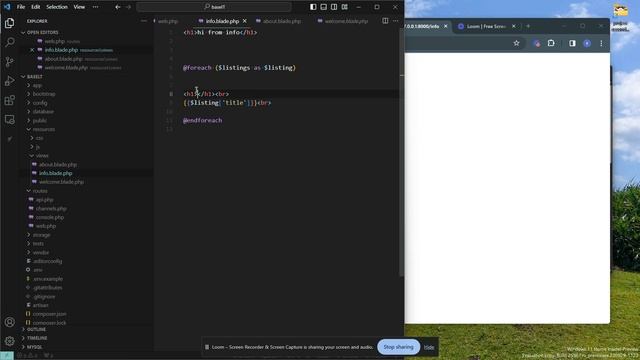Toggle the primary side bar layout icon
Screen dimensions: 640x360
coord(313,7)
